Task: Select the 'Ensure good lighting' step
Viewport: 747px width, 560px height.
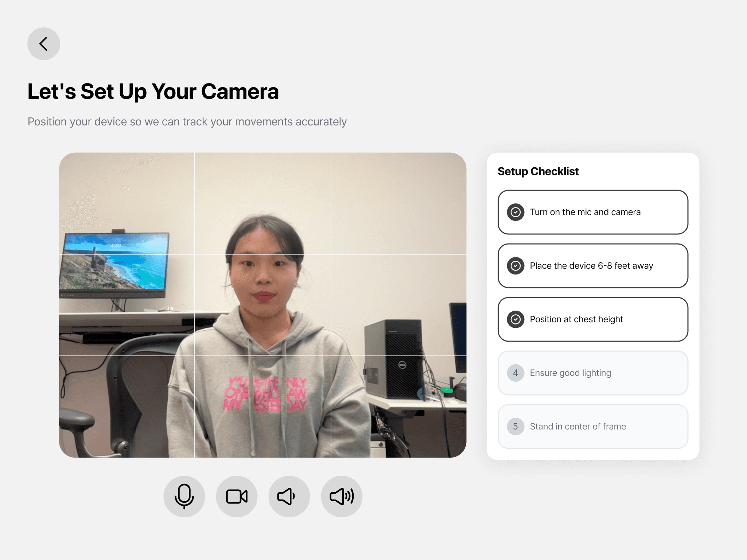Action: pos(592,373)
